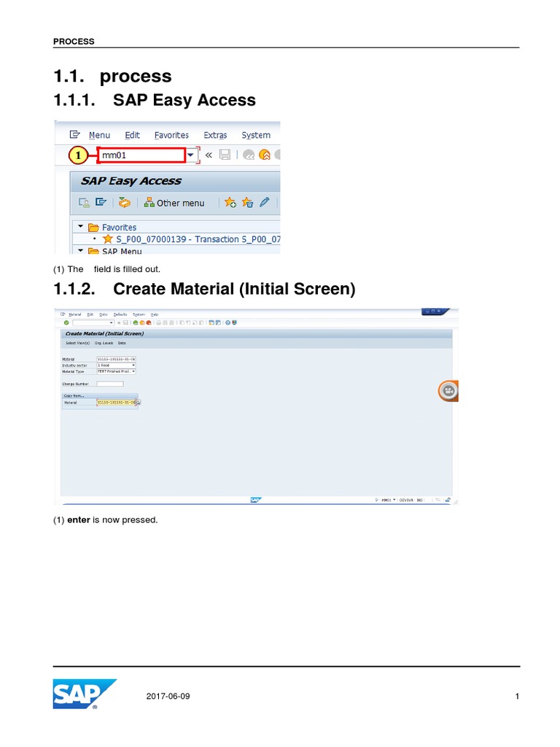Screen dimensions: 560x747
Task: Open the MM01 status bar dropdown
Action: (394, 500)
